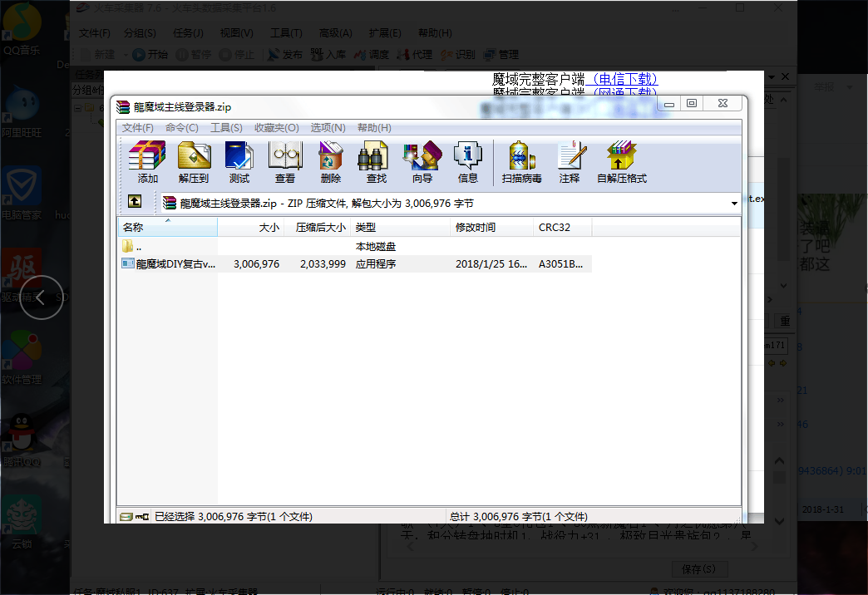Go up one folder level button
The height and width of the screenshot is (595, 868).
(x=134, y=202)
